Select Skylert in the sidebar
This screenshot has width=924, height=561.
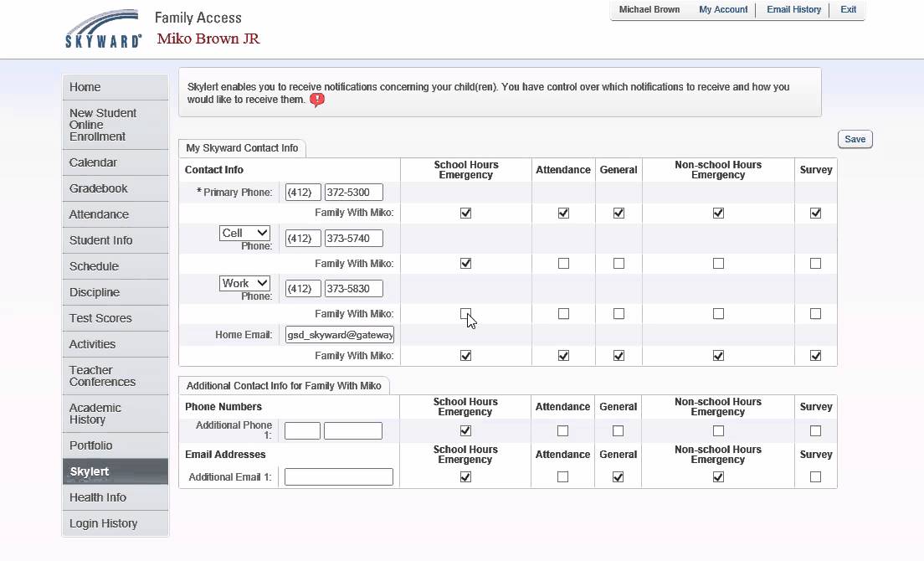[x=116, y=471]
